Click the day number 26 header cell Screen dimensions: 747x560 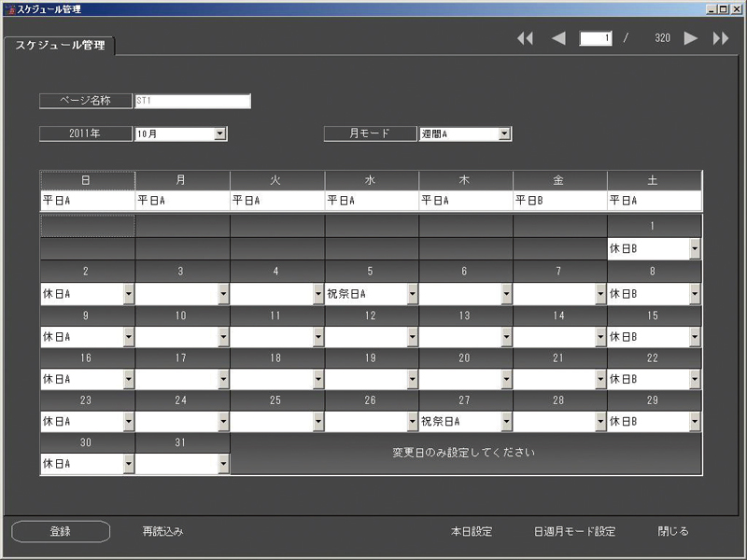coord(372,400)
